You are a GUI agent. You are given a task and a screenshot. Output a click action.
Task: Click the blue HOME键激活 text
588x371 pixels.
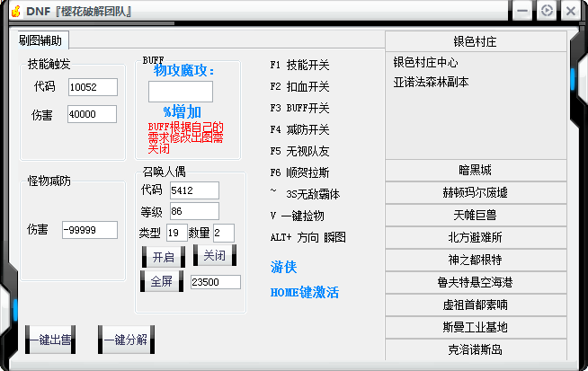[x=305, y=292]
